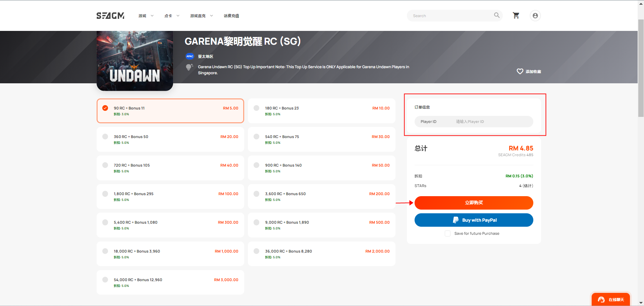Click the 亚太地区 region label
This screenshot has width=644, height=306.
click(206, 56)
